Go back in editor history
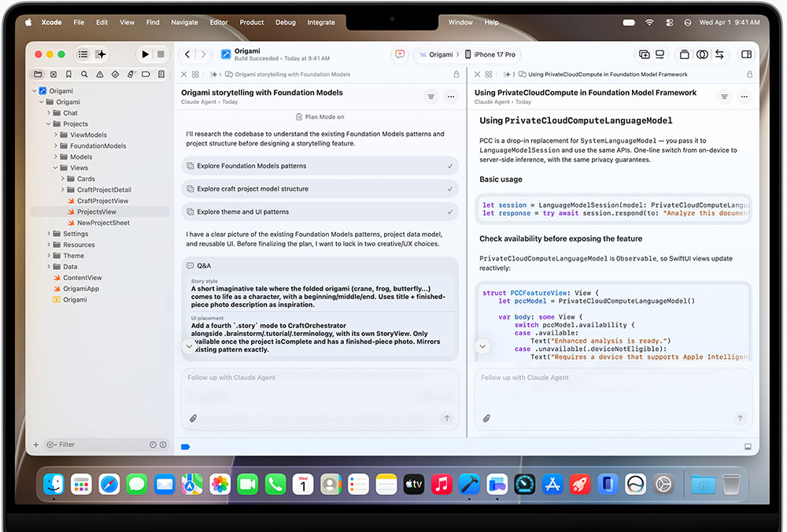The height and width of the screenshot is (532, 787). click(187, 54)
